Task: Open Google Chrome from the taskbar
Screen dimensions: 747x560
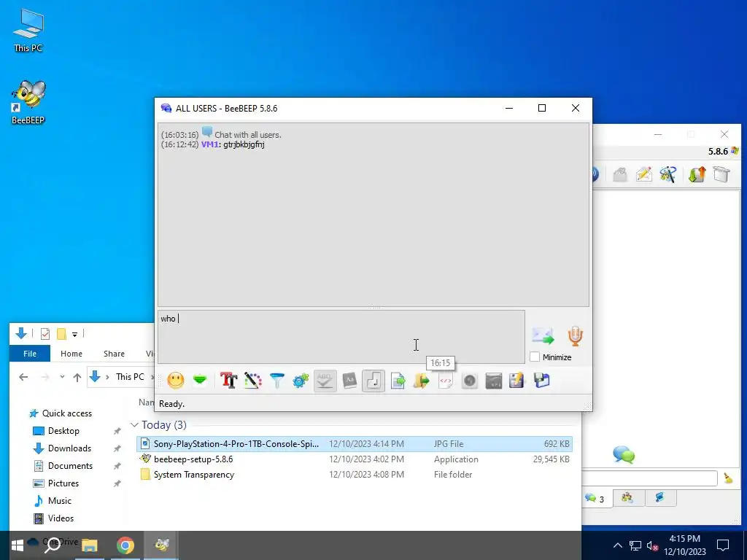Action: [x=125, y=545]
